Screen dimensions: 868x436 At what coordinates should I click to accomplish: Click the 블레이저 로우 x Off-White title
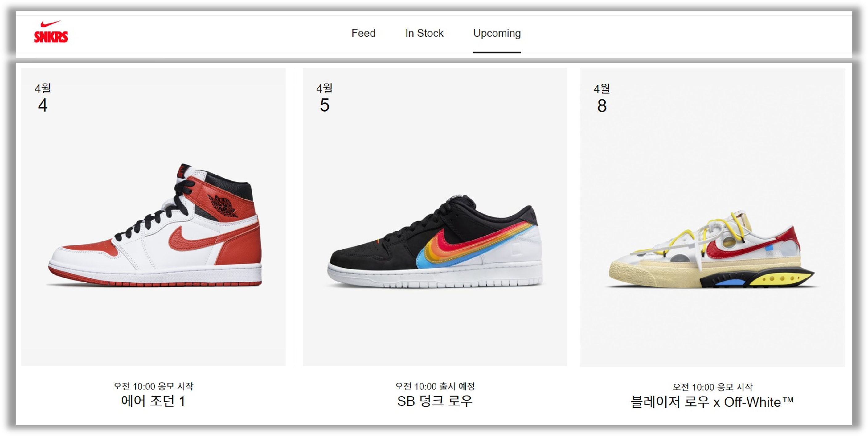click(712, 402)
